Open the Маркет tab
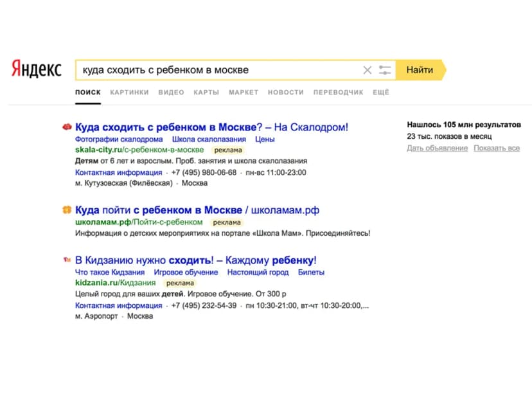 (x=244, y=93)
